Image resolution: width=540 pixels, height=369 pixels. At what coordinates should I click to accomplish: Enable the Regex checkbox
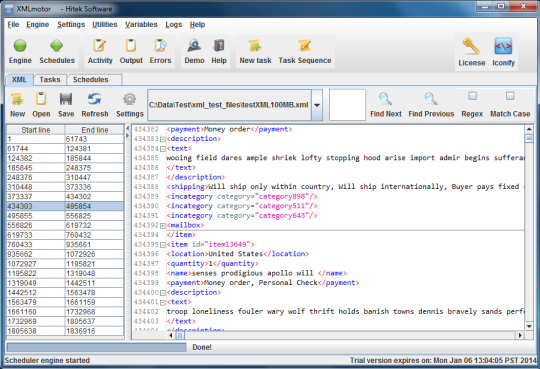472,96
